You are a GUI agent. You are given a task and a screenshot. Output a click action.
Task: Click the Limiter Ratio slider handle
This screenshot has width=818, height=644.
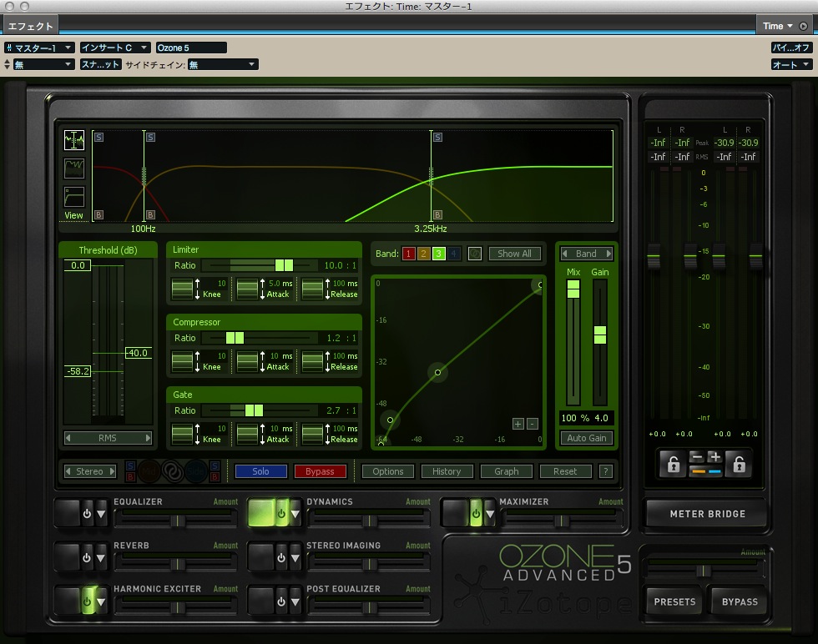click(285, 265)
